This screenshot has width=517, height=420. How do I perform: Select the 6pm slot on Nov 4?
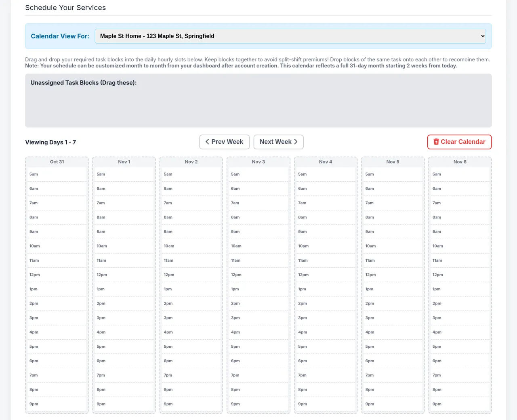pyautogui.click(x=326, y=361)
